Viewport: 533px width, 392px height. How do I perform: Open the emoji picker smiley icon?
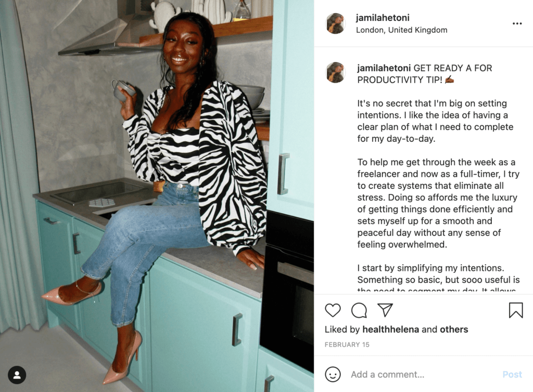pos(333,374)
